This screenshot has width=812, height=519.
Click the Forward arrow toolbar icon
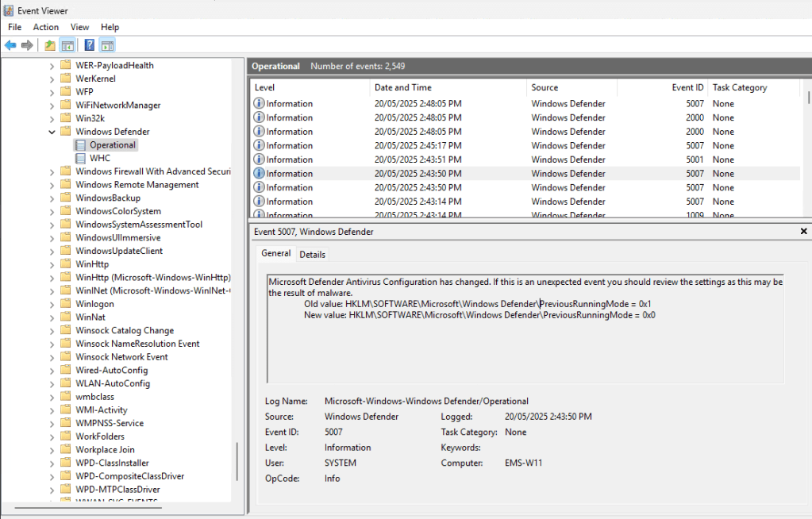point(28,45)
